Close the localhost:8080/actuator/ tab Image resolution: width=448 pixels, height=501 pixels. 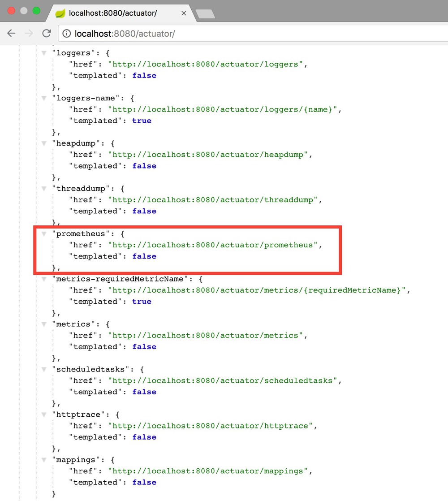point(184,13)
